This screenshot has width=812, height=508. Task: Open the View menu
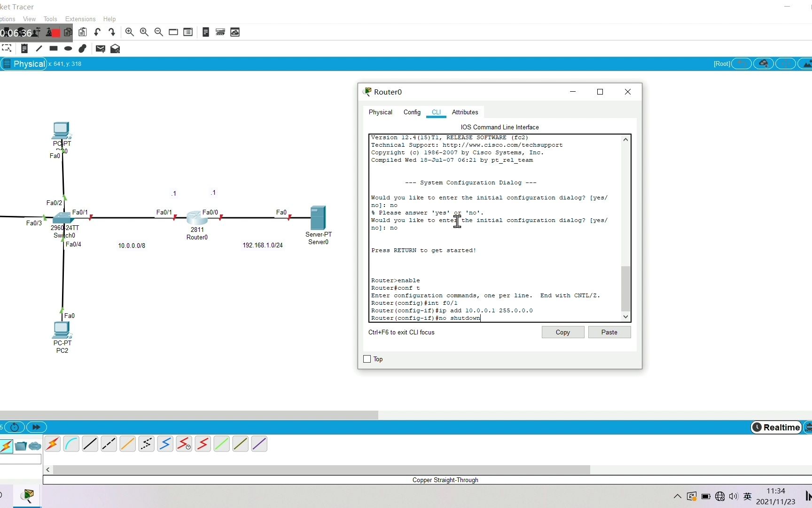(29, 19)
